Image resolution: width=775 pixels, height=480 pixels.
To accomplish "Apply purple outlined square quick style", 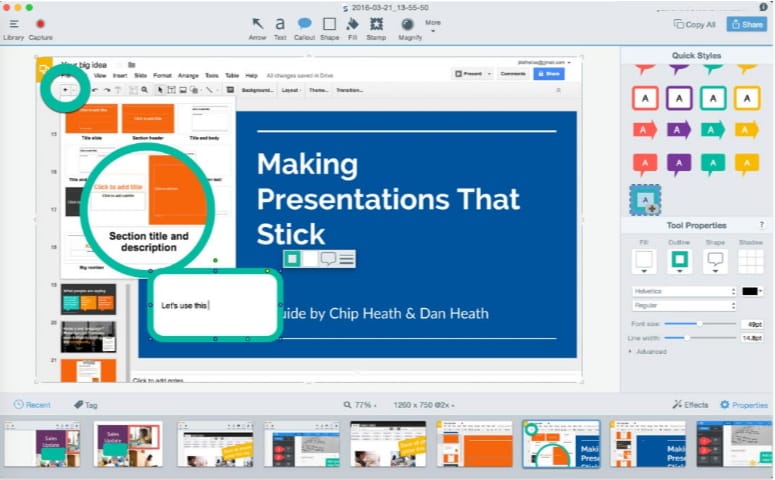I will [x=679, y=98].
